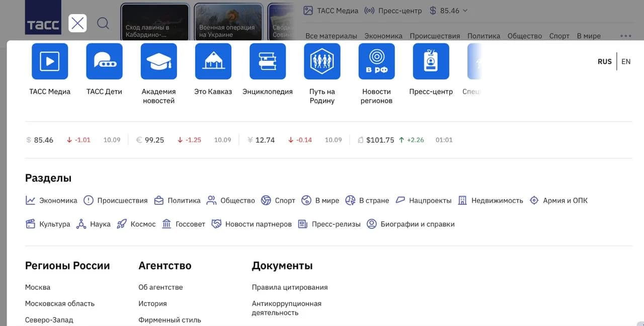
Task: Click the Происшествия exclamation icon
Action: [x=89, y=200]
